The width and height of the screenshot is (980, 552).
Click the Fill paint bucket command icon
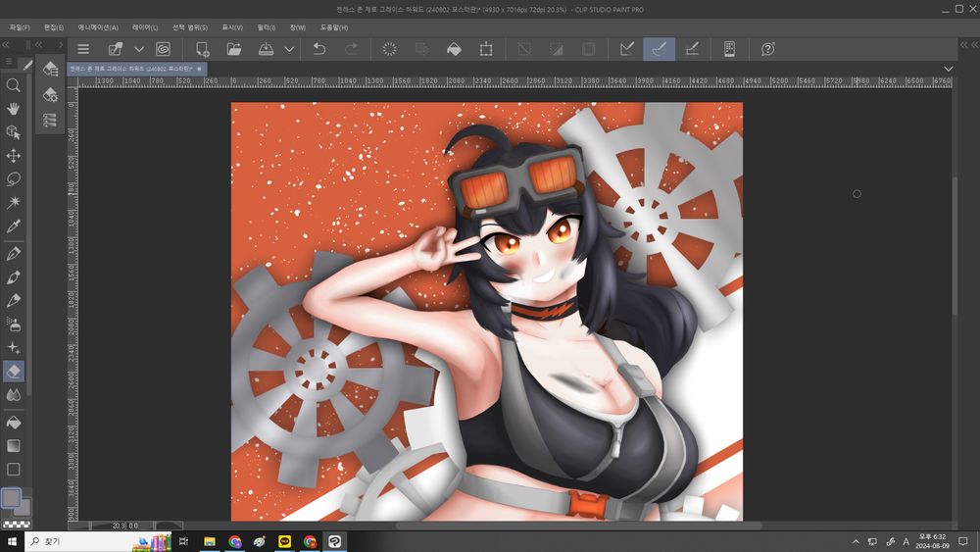pyautogui.click(x=454, y=49)
